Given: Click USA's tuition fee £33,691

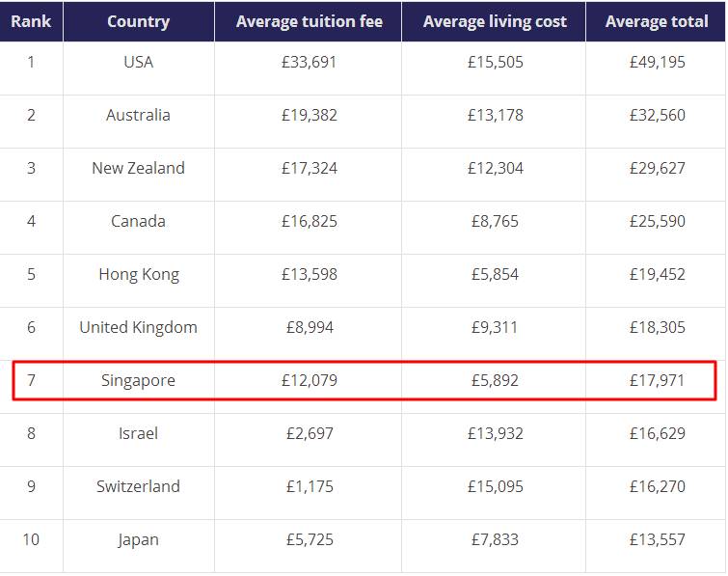Looking at the screenshot, I should pyautogui.click(x=310, y=62).
